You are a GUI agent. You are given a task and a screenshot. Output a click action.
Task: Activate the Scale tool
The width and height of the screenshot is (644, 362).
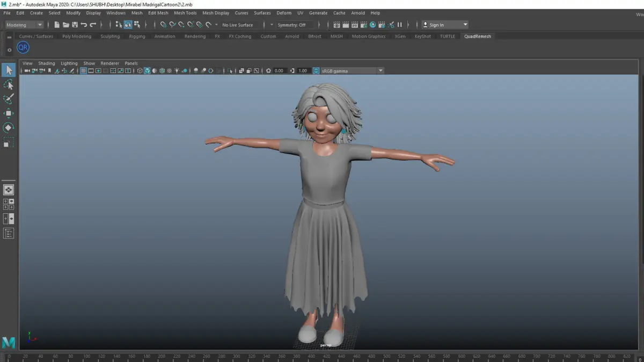[9, 142]
